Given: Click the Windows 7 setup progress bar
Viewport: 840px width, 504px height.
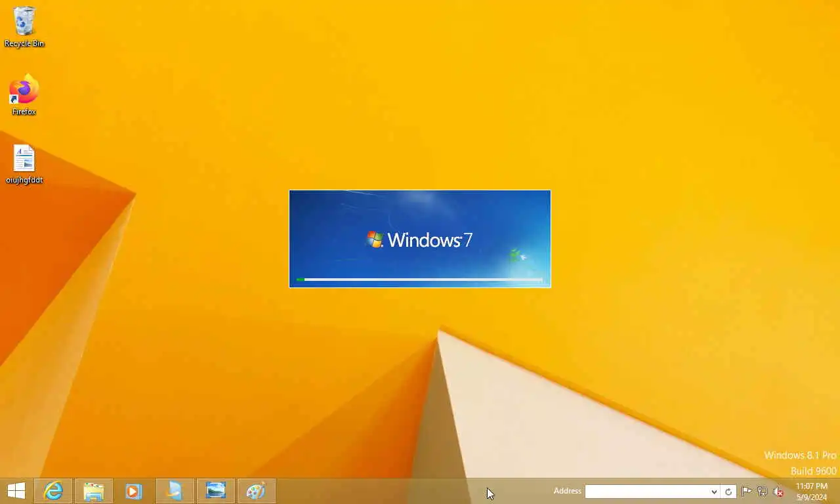Looking at the screenshot, I should click(420, 280).
